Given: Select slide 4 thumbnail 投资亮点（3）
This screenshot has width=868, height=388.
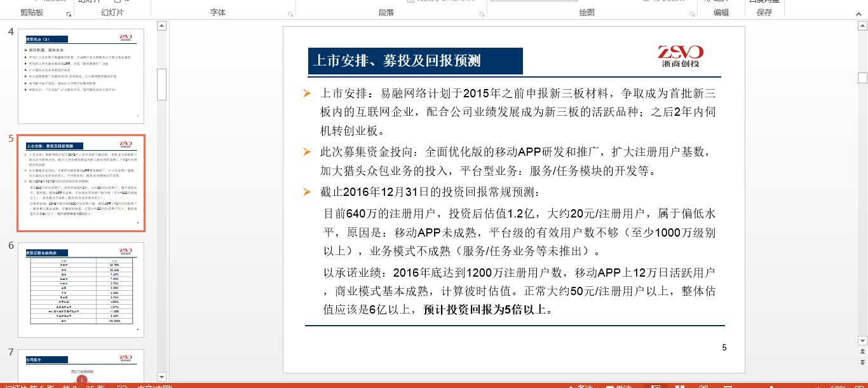Looking at the screenshot, I should coord(81,76).
